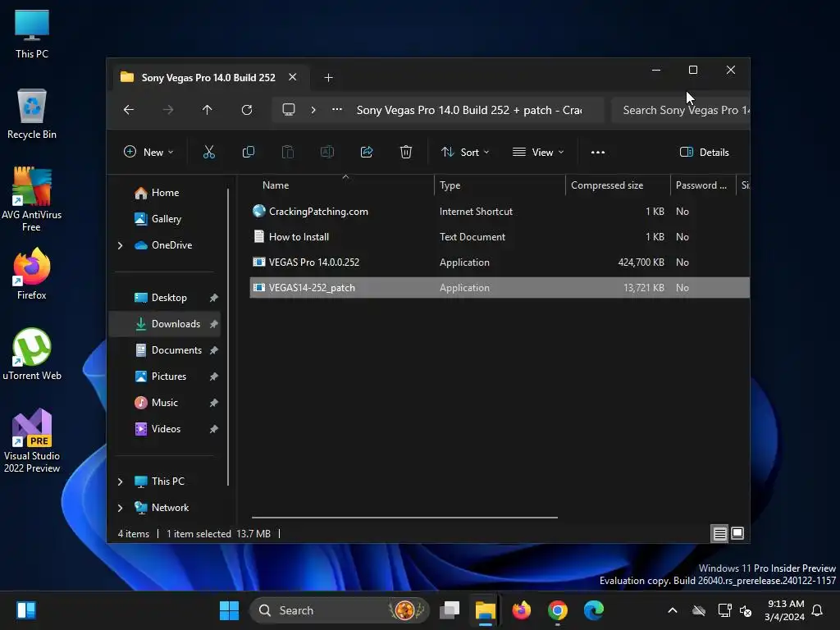
Task: Sort by Type column header
Action: click(x=500, y=185)
